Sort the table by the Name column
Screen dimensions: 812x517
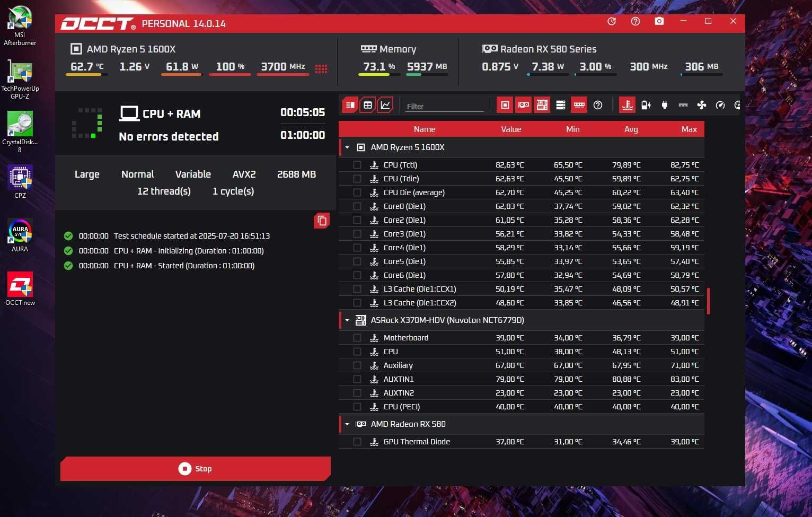(425, 129)
